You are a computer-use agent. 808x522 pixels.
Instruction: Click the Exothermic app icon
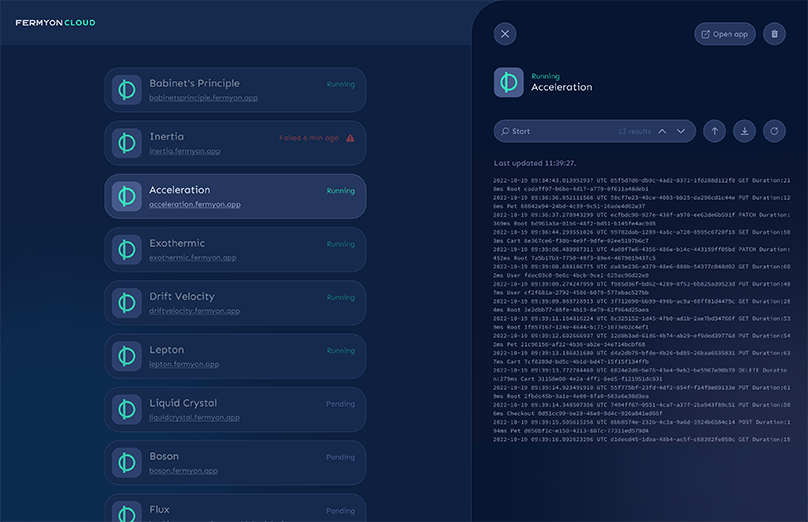127,249
